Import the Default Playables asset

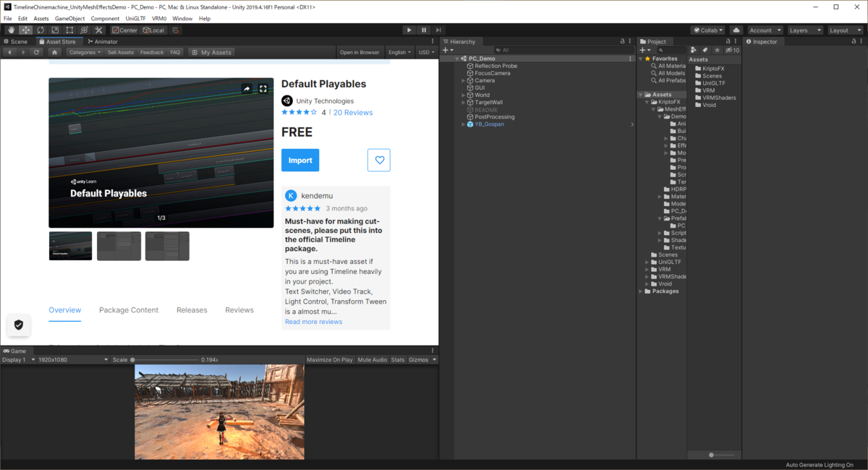tap(300, 160)
